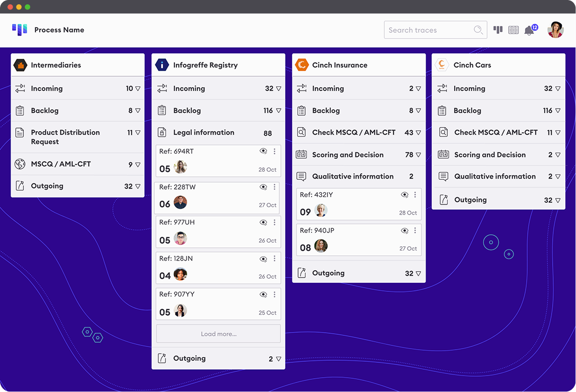Click the Intermediaries hexagon icon
The image size is (576, 392).
point(20,65)
